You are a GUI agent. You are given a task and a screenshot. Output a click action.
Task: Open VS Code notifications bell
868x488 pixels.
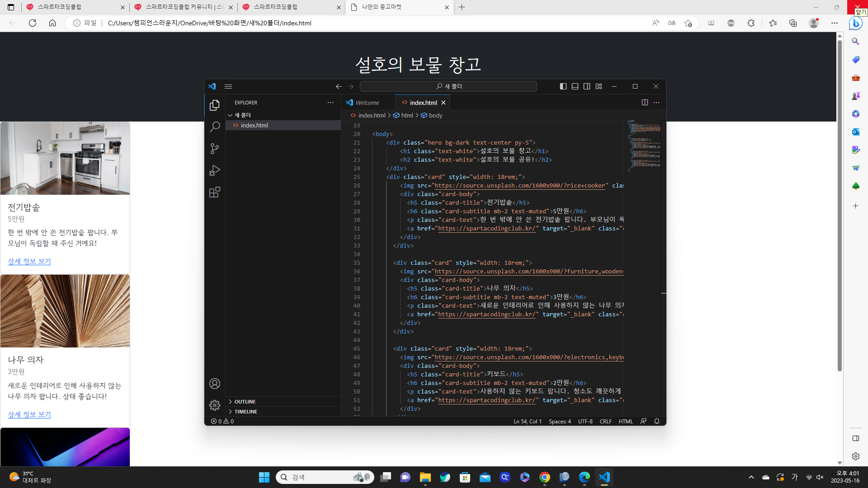[x=657, y=421]
